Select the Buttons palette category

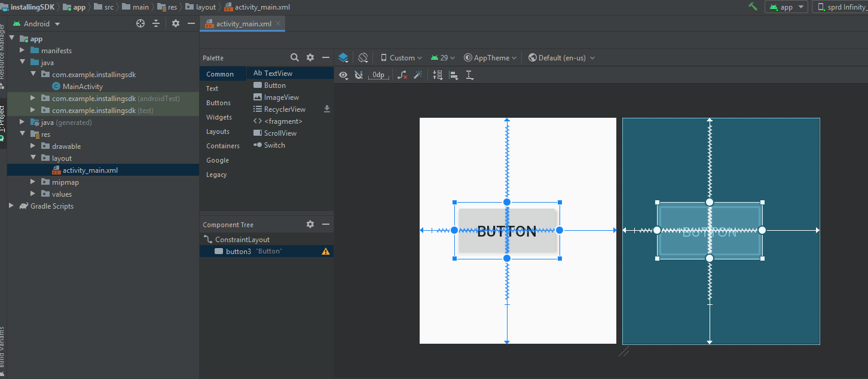coord(218,103)
